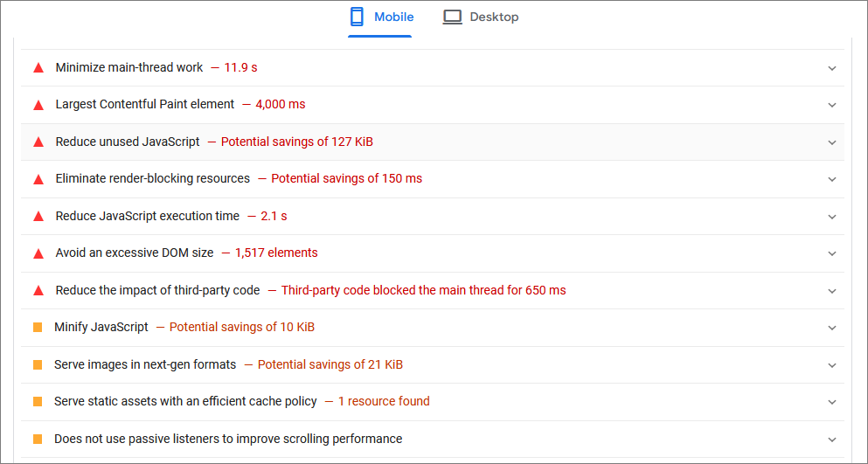Click orange square beside Minify JavaScript
This screenshot has height=464, width=868.
(x=38, y=328)
